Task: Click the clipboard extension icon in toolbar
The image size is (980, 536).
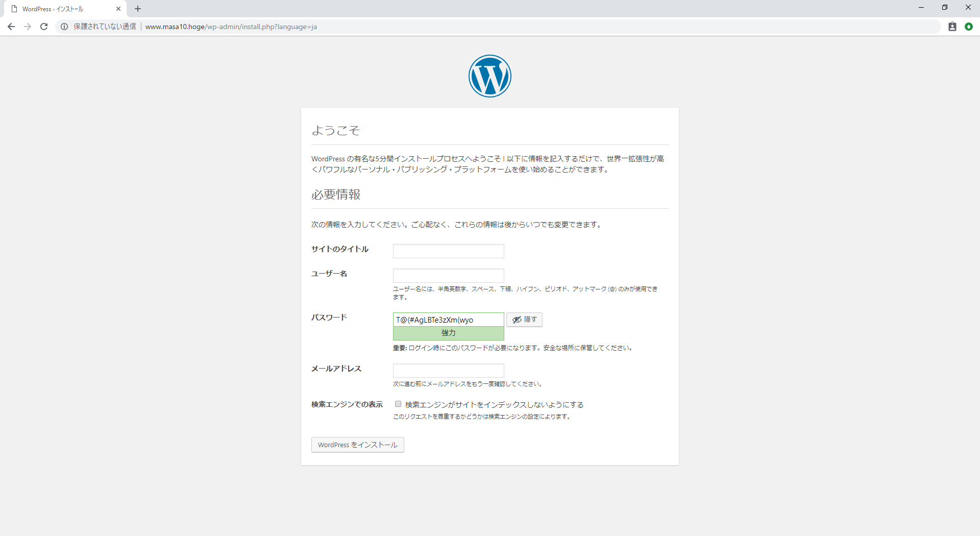Action: tap(952, 27)
